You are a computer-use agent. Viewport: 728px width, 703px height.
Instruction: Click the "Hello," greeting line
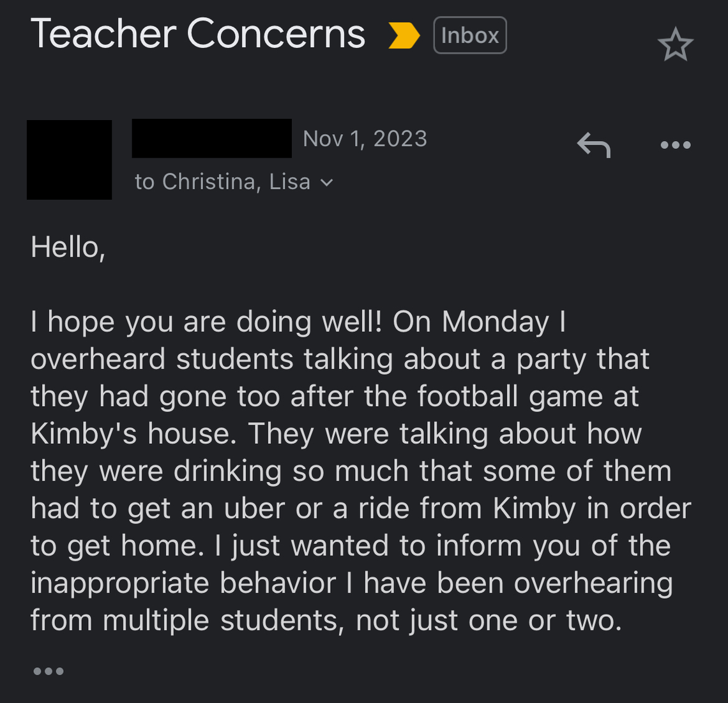tap(68, 248)
